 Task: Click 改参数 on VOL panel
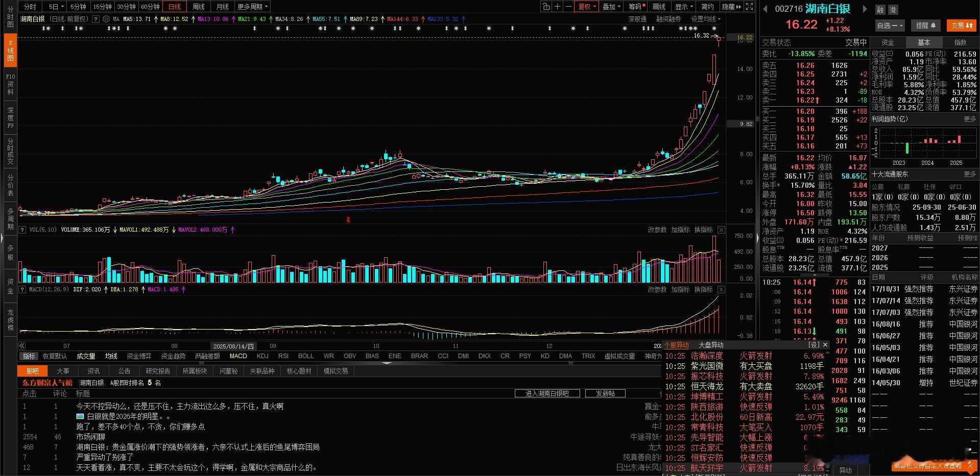point(657,230)
